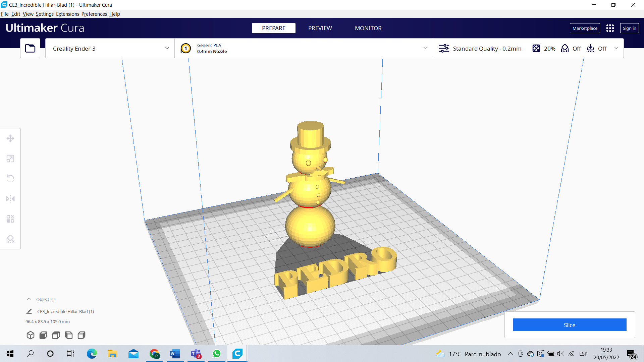Screen dimensions: 644x362
Task: Expand the Creality Ender-3 printer dropdown
Action: [x=110, y=49]
